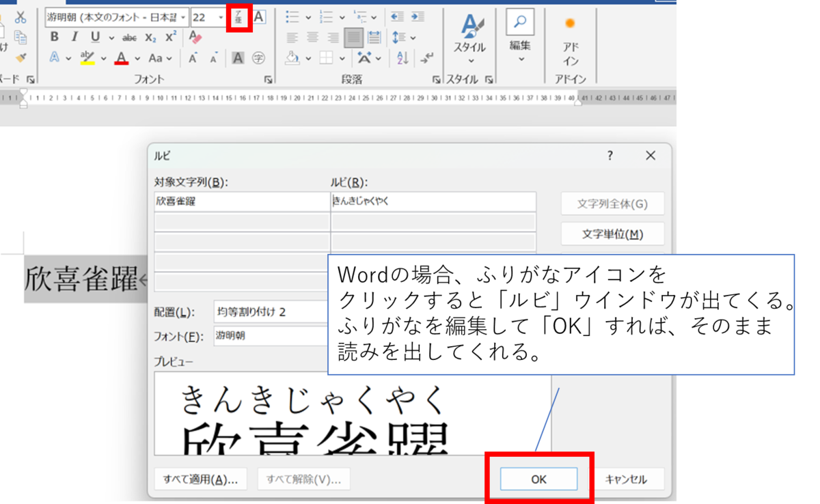Viewport: 820px width, 504px height.
Task: Apply numbered list
Action: click(327, 17)
